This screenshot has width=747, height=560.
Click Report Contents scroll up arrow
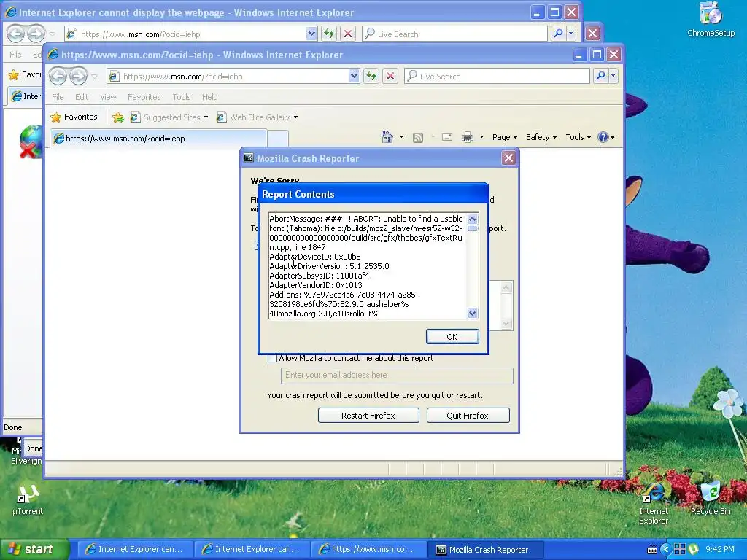[473, 219]
